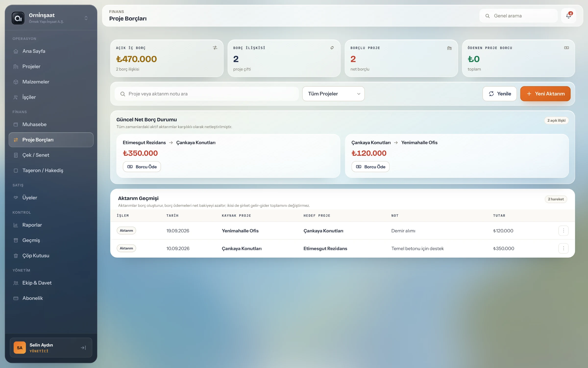The width and height of the screenshot is (588, 368).
Task: Open Raporlar section
Action: (51, 225)
